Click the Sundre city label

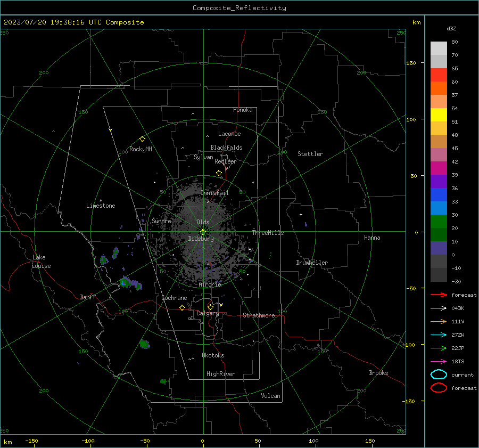tap(161, 221)
